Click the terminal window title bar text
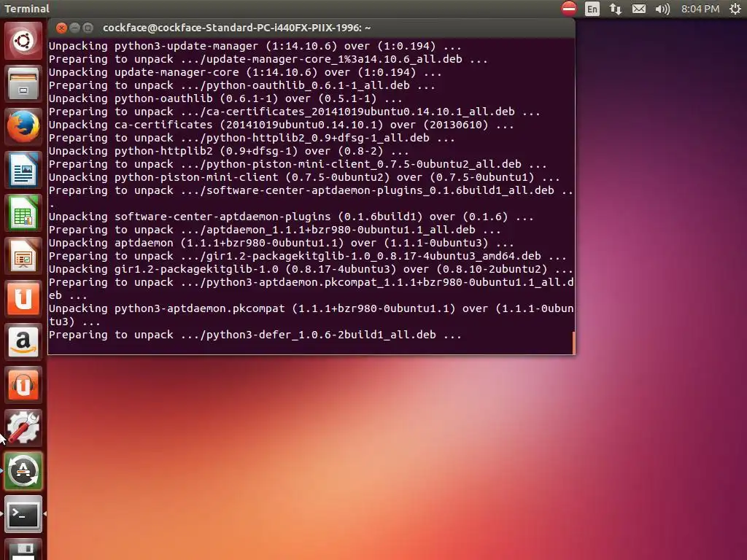Viewport: 747px width, 560px height. (x=237, y=28)
